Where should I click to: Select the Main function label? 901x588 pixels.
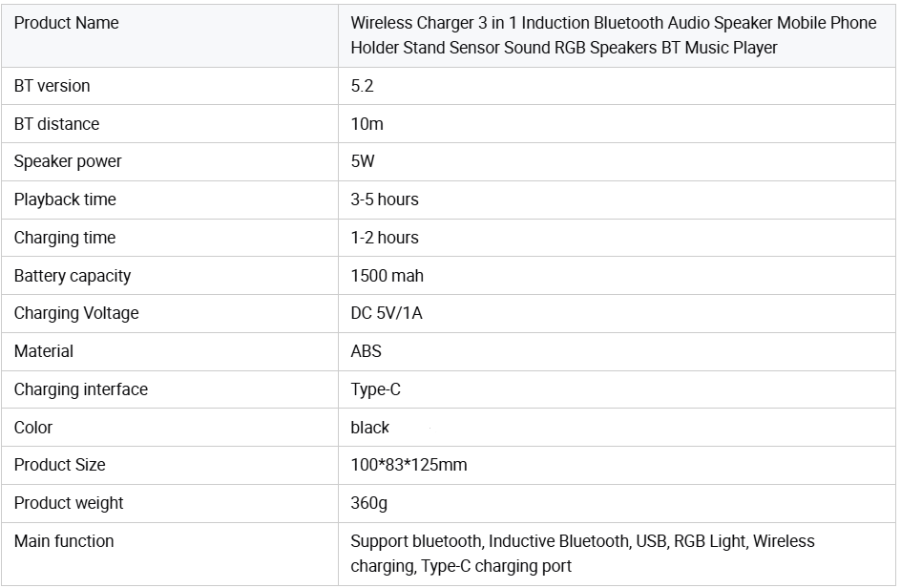click(64, 541)
